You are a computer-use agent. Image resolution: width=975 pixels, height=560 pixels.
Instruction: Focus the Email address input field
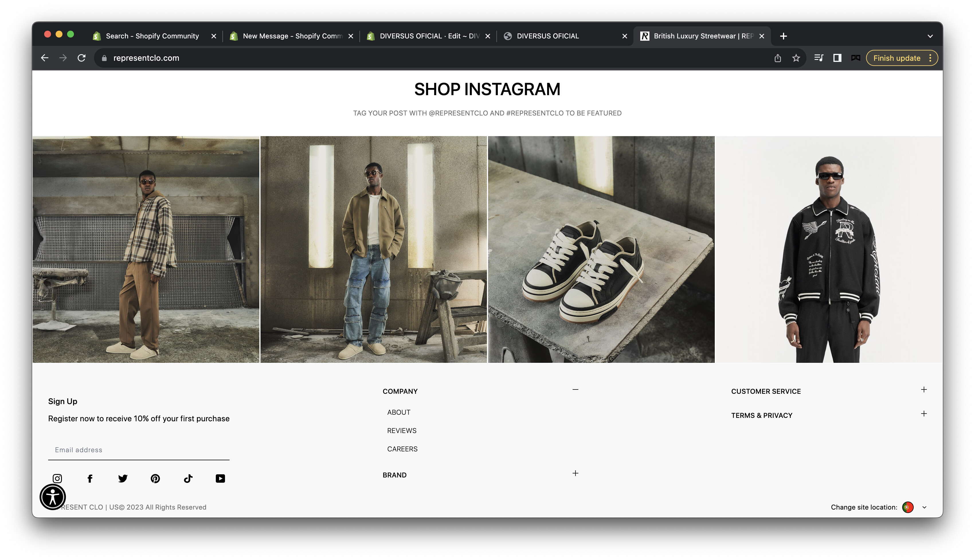[138, 450]
